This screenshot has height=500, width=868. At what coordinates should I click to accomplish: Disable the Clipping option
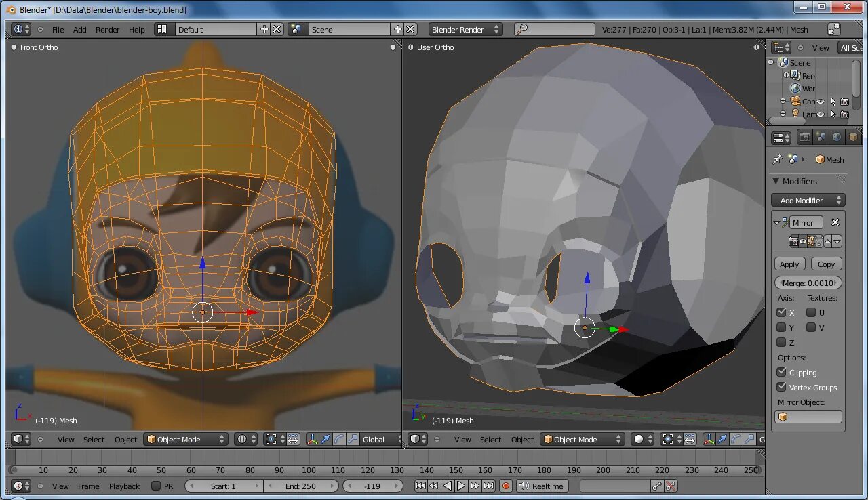[781, 372]
